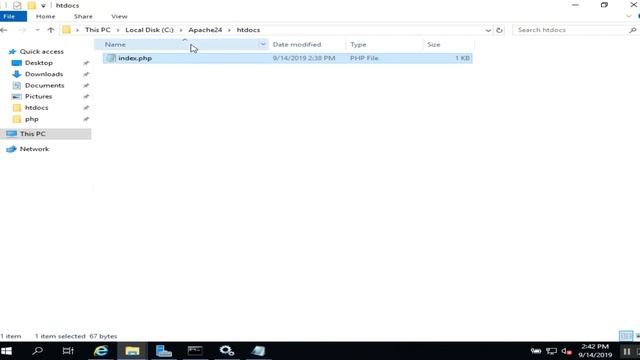Expand the address bar history dropdown
Image resolution: width=640 pixels, height=360 pixels.
point(488,30)
